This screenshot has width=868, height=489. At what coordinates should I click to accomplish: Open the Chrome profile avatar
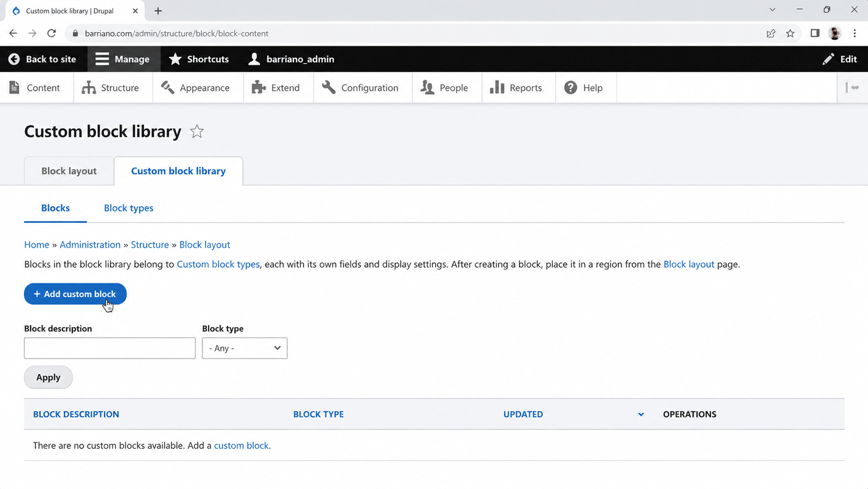click(x=835, y=33)
